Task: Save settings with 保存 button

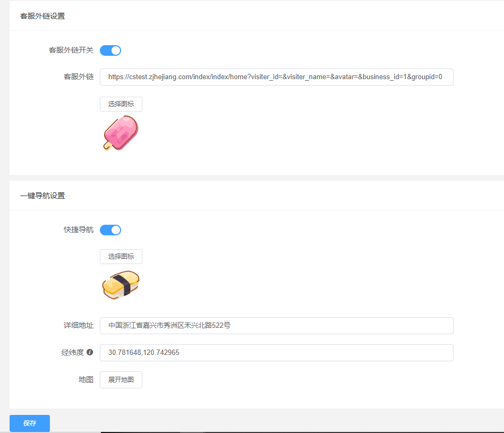Action: (30, 423)
